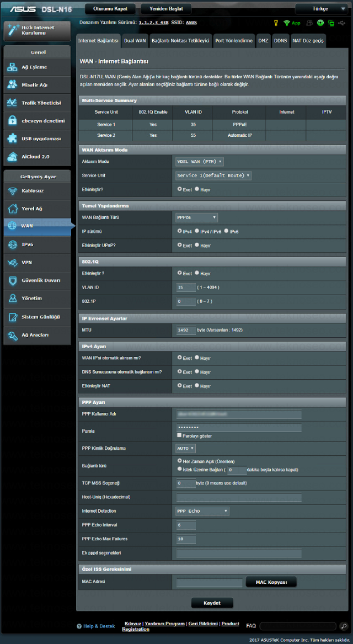Select the WAN globe icon
The image size is (353, 644).
pos(12,226)
